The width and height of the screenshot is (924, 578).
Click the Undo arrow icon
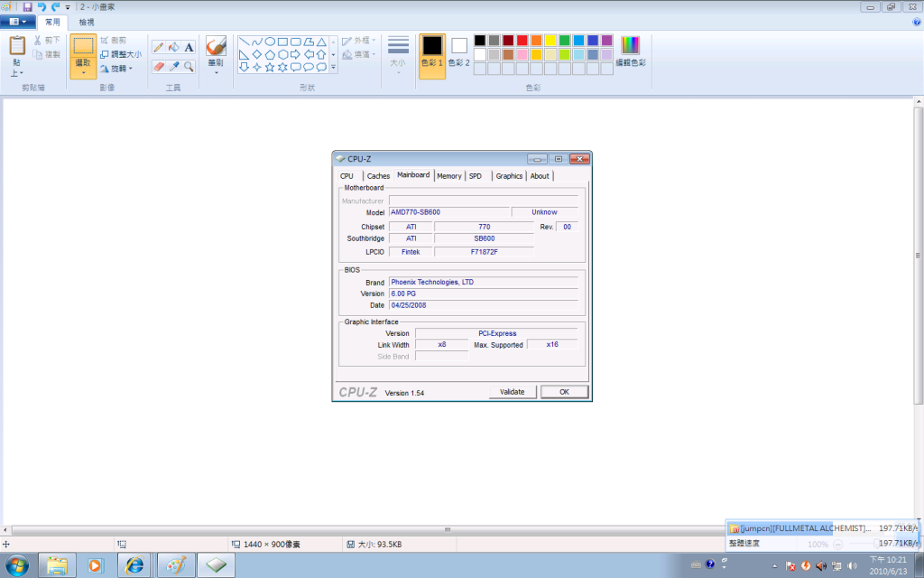coord(42,7)
